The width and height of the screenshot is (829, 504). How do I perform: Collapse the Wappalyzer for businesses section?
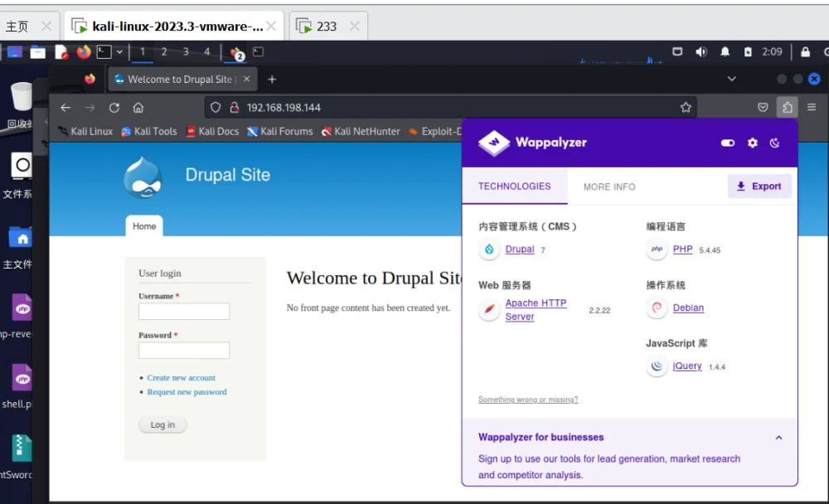tap(778, 438)
